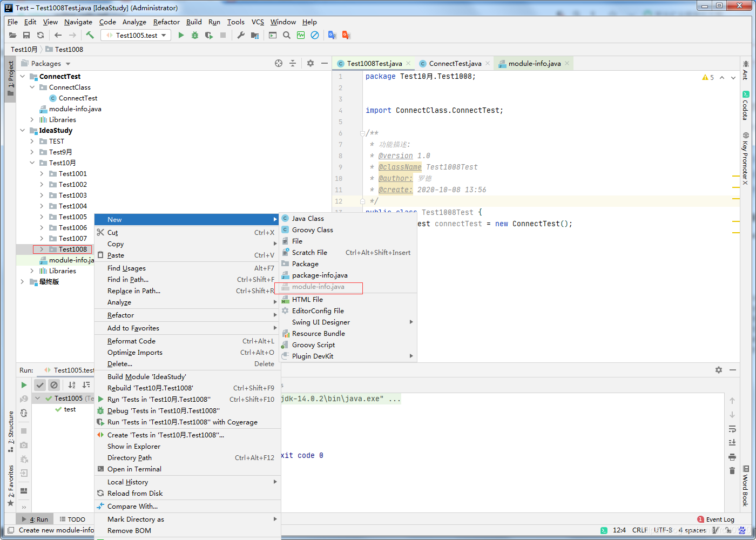This screenshot has width=756, height=540.
Task: Open Word Book side panel
Action: [x=745, y=486]
